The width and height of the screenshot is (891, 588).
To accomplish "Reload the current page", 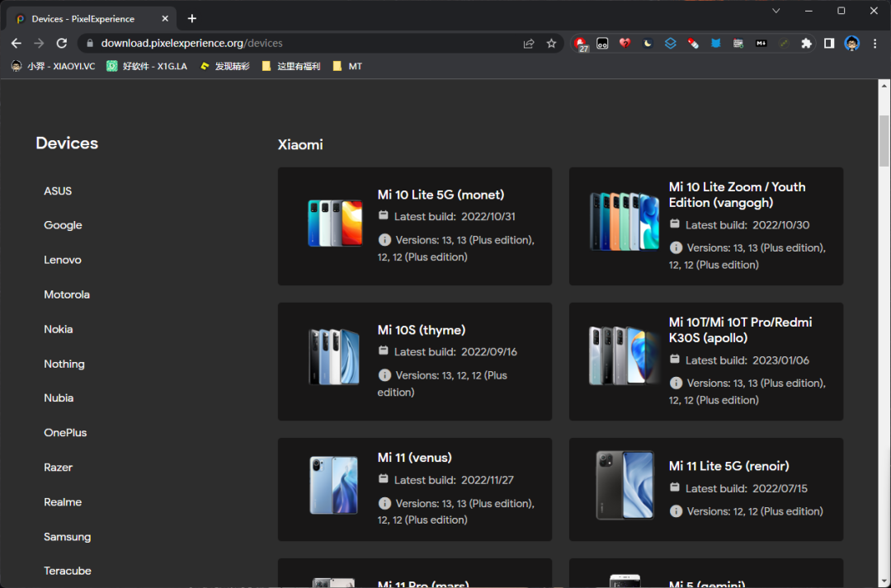I will coord(62,43).
